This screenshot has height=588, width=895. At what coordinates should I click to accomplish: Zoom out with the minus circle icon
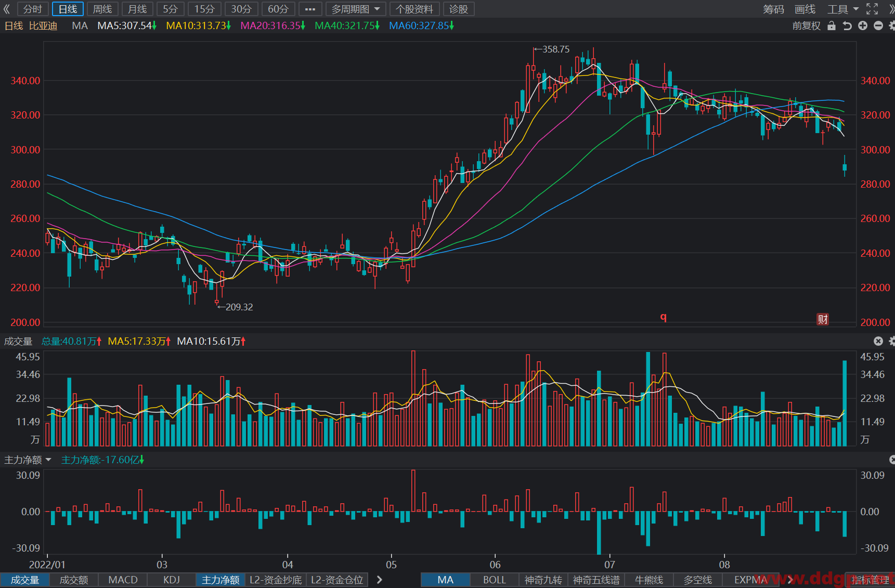click(x=878, y=25)
